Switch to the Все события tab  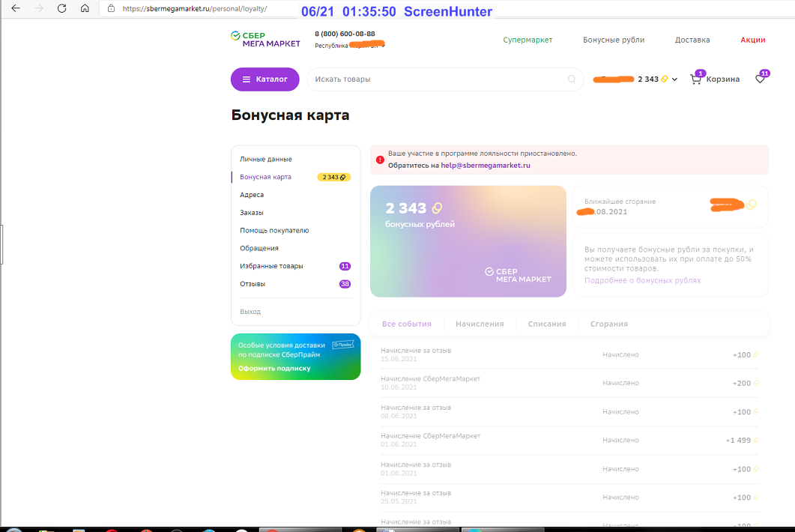pos(407,324)
